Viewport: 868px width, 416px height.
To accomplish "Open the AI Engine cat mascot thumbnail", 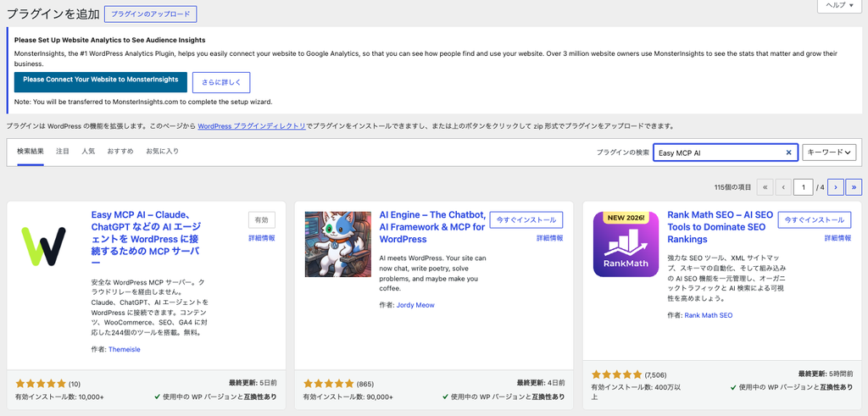I will pyautogui.click(x=337, y=244).
